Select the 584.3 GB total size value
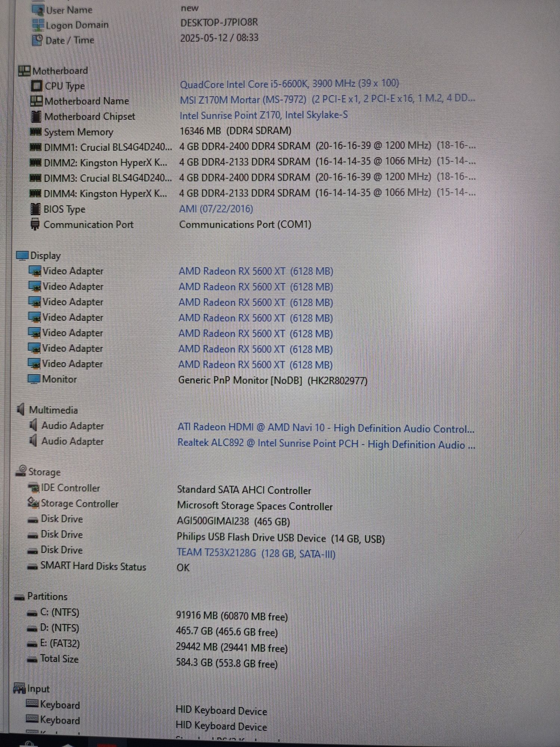Viewport: 560px width, 747px height. 227,663
